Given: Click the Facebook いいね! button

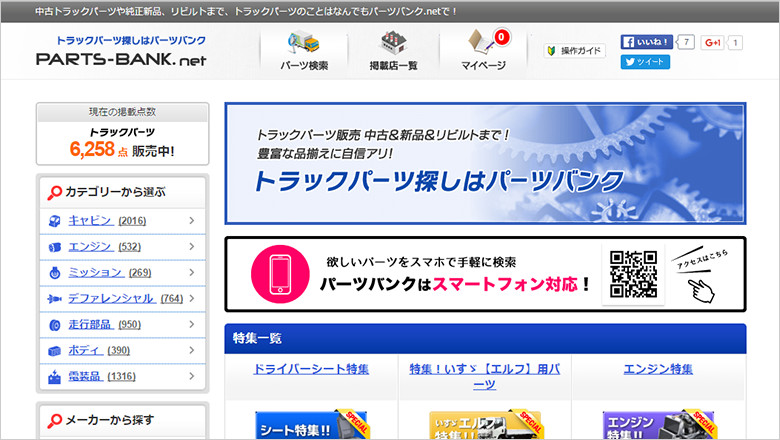Looking at the screenshot, I should pyautogui.click(x=646, y=42).
